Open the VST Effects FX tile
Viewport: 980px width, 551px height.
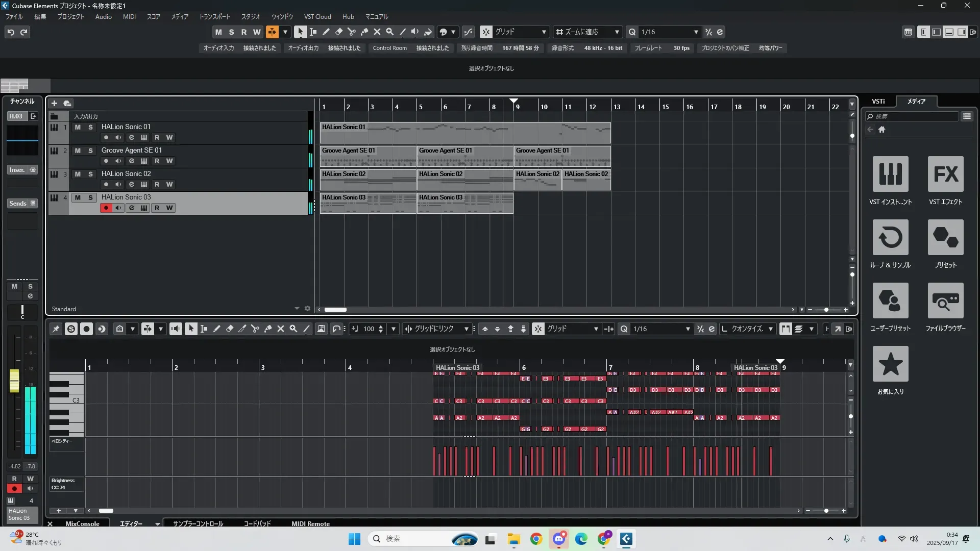[945, 174]
